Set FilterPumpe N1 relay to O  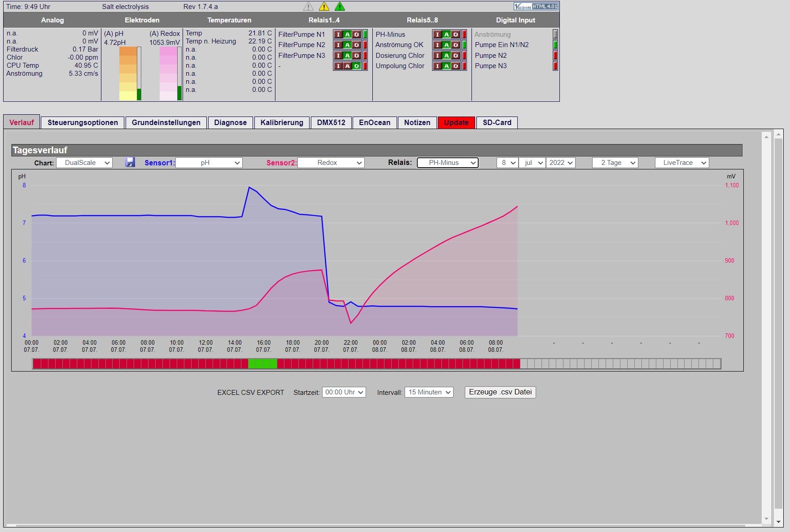tap(356, 35)
